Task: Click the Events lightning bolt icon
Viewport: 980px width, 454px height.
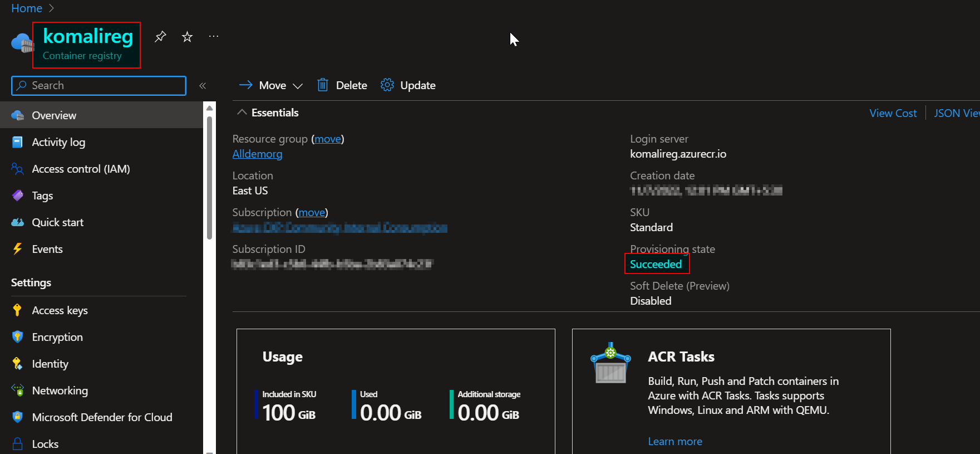Action: 17,249
